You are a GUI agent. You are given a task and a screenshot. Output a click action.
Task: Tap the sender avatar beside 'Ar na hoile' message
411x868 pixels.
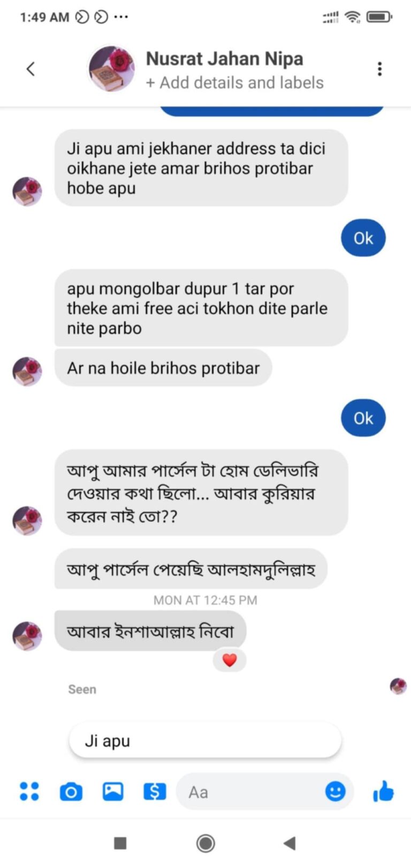[27, 371]
